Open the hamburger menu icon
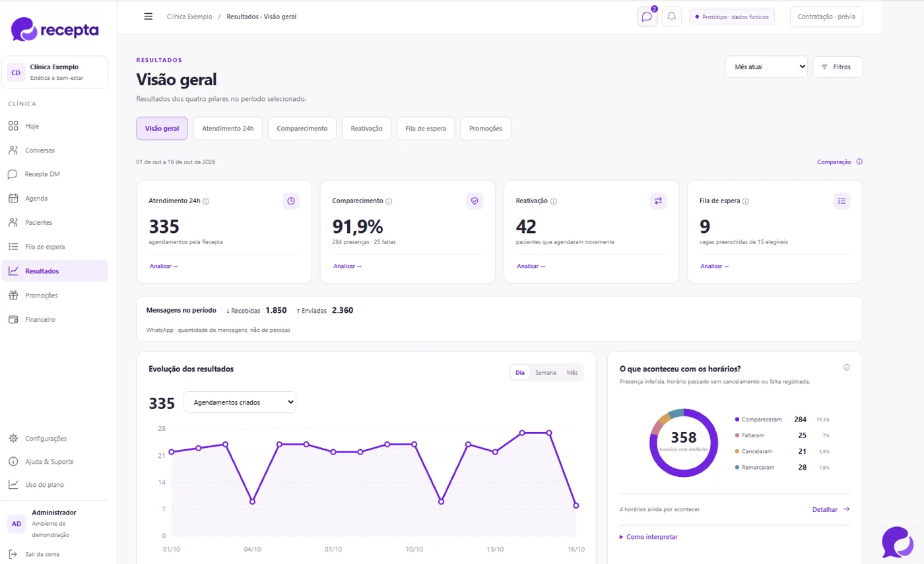924x564 pixels. click(148, 16)
